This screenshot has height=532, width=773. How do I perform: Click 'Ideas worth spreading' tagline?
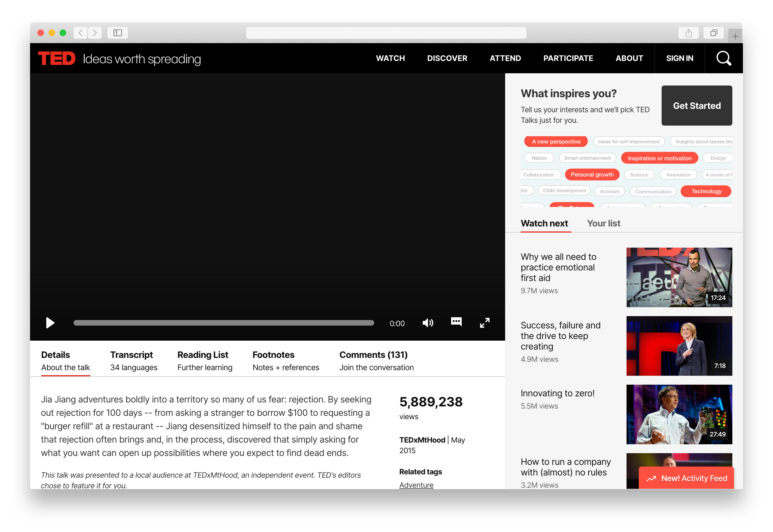click(x=142, y=59)
